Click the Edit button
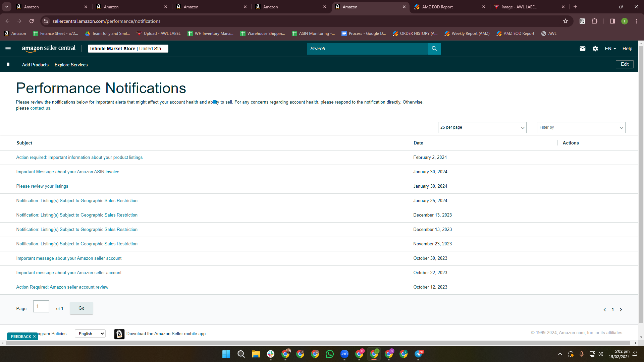Viewport: 644px width, 362px height. tap(625, 64)
